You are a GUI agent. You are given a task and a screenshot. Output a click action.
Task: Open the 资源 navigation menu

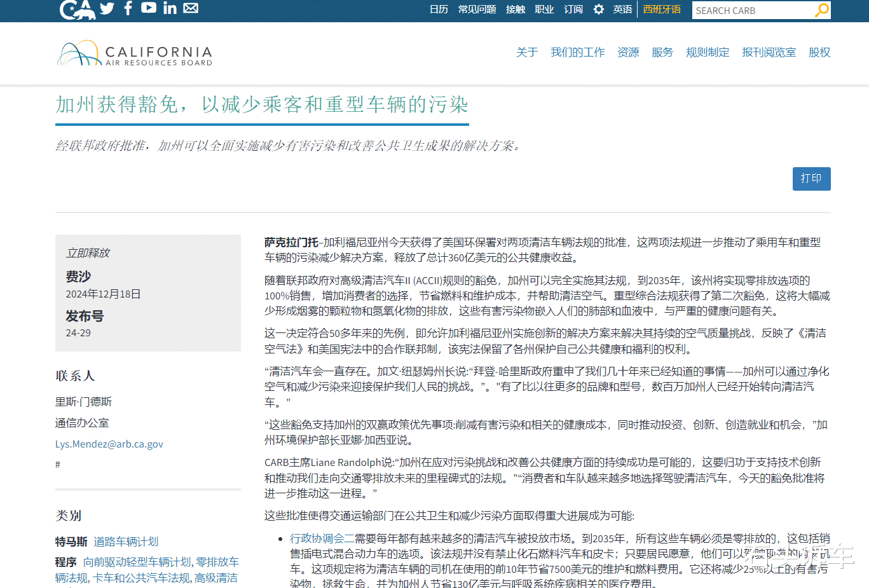click(628, 52)
